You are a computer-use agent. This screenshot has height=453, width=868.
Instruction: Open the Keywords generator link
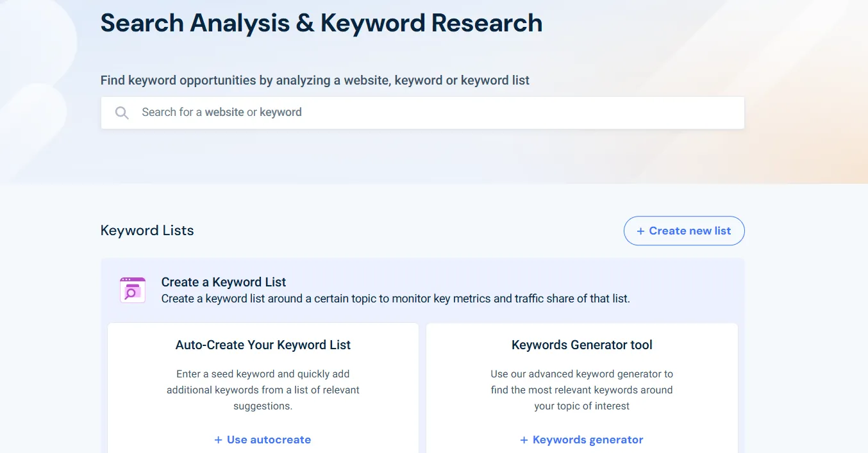tap(587, 440)
